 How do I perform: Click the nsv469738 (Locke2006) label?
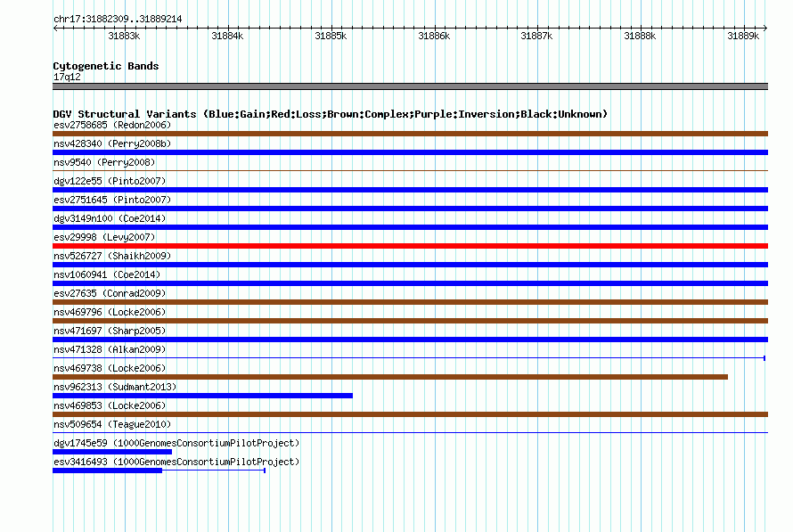point(110,368)
